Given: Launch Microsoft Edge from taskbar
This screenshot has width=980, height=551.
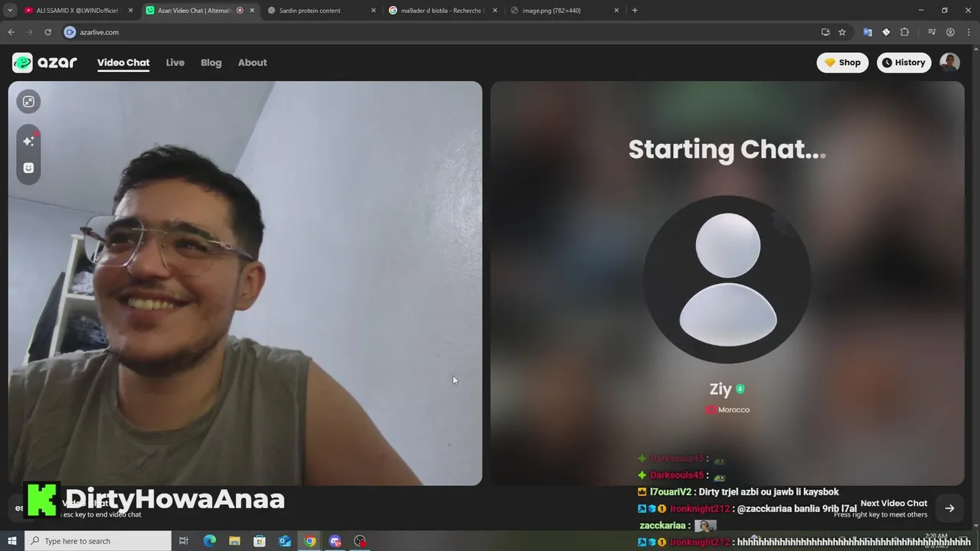Looking at the screenshot, I should click(209, 541).
